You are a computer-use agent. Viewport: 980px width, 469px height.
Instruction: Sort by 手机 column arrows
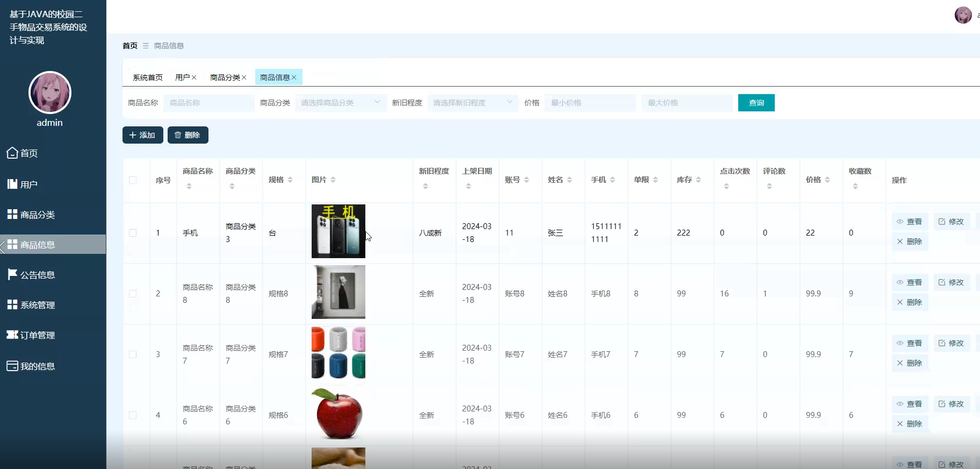coord(612,180)
